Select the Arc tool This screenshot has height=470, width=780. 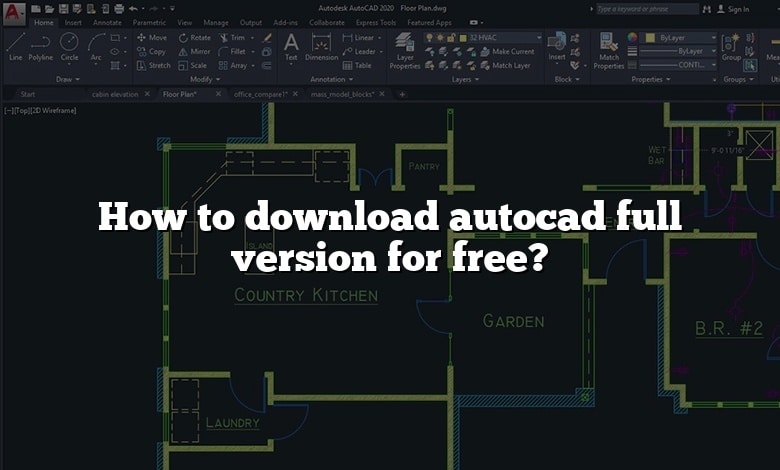96,46
